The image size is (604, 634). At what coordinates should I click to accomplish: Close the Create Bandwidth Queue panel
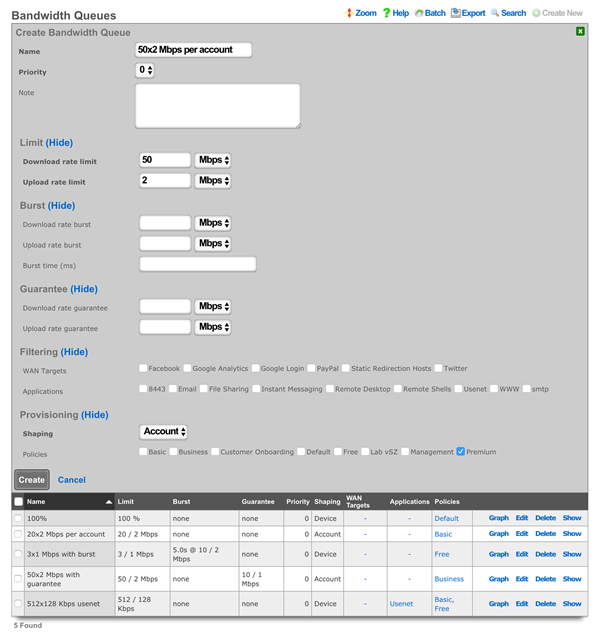click(x=580, y=31)
